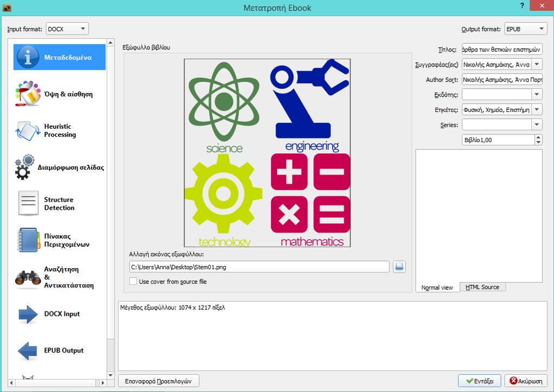Screen dimensions: 554x392
Task: Open the Output format EPUB dropdown
Action: tap(526, 29)
